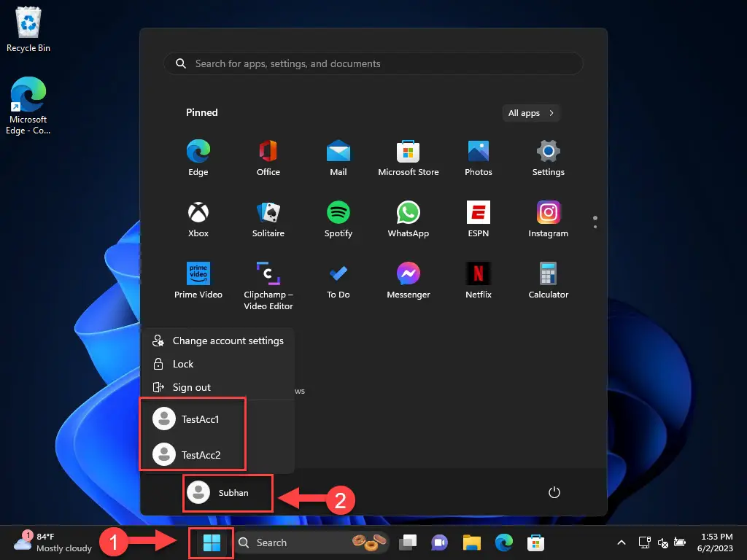Click the Windows Start button
The image size is (747, 560).
pos(212,542)
